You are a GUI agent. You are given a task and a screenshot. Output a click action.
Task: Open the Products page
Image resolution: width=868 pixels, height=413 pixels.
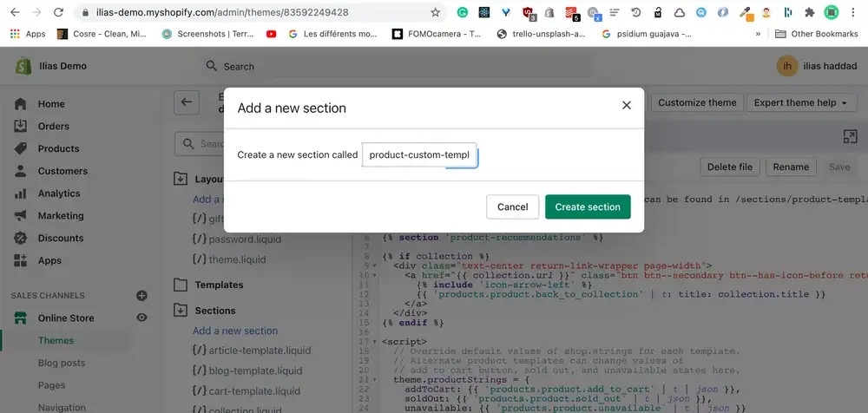pos(58,148)
